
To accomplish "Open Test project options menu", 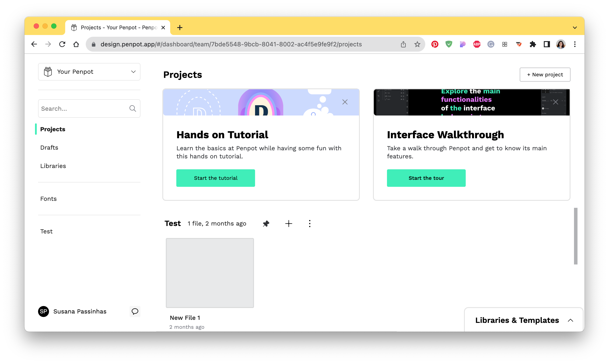I will [x=310, y=223].
